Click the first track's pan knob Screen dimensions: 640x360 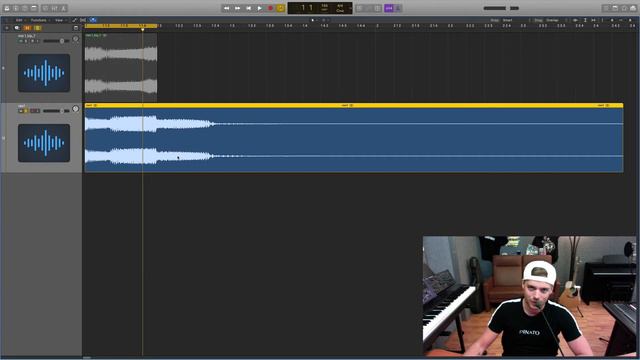tap(76, 39)
